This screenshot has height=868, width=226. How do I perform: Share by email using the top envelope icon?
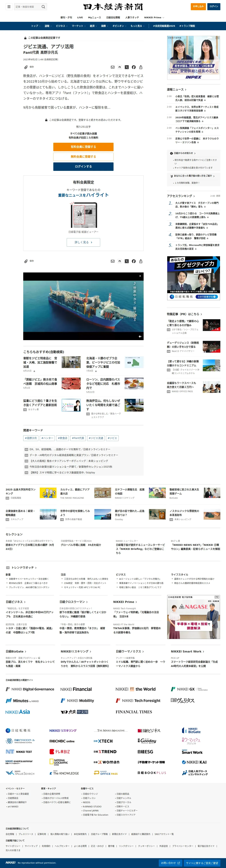pyautogui.click(x=113, y=67)
